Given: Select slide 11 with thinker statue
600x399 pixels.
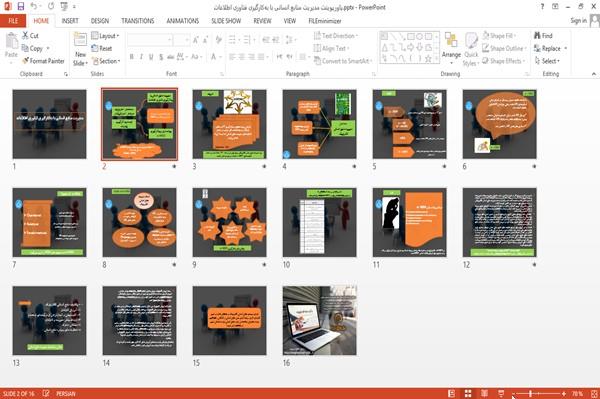Looking at the screenshot, I should (x=409, y=222).
